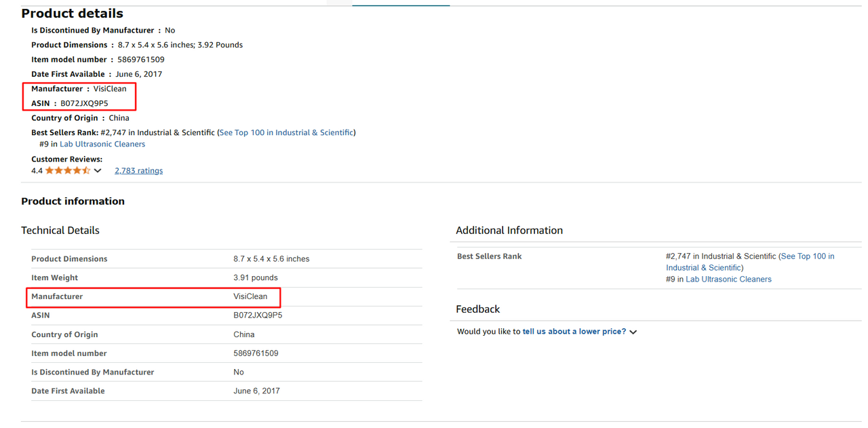Click the Item Weight value 3.91 pounds
868x428 pixels.
(255, 277)
